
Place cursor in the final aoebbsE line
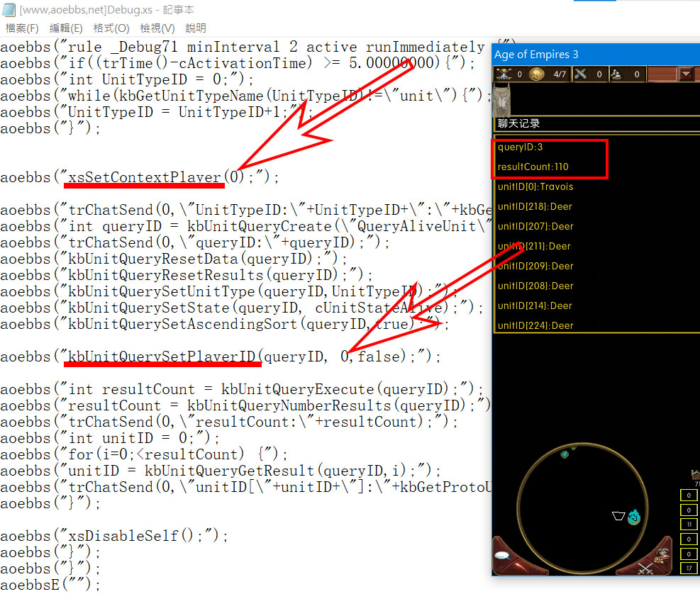[x=50, y=584]
